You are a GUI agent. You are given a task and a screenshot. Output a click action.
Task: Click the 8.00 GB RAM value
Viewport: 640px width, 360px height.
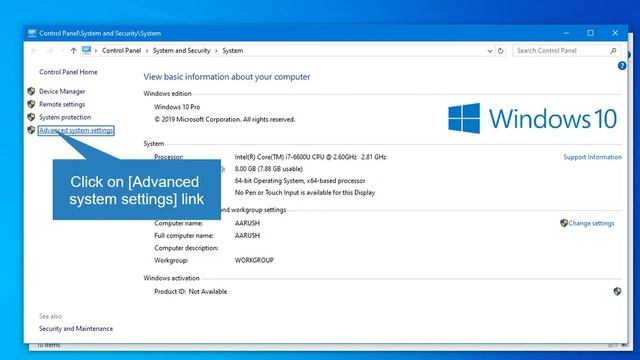coord(269,169)
